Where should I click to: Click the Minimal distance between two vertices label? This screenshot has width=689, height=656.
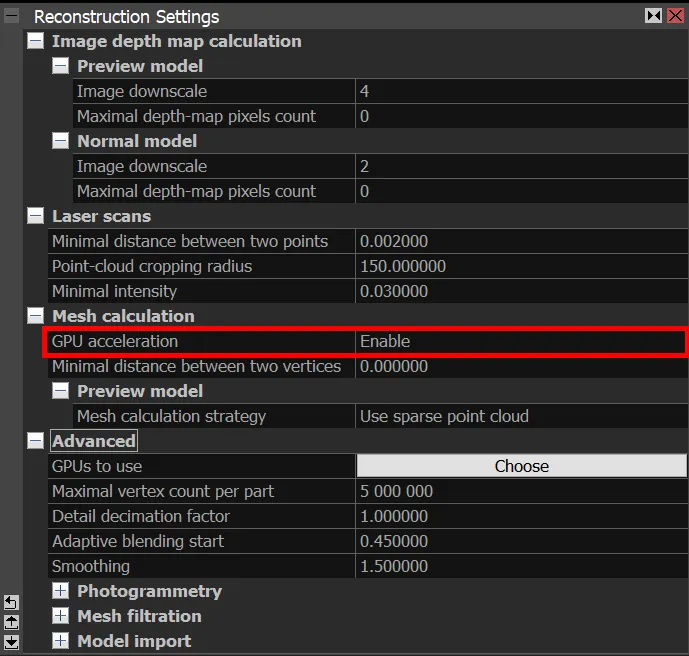[x=196, y=366]
